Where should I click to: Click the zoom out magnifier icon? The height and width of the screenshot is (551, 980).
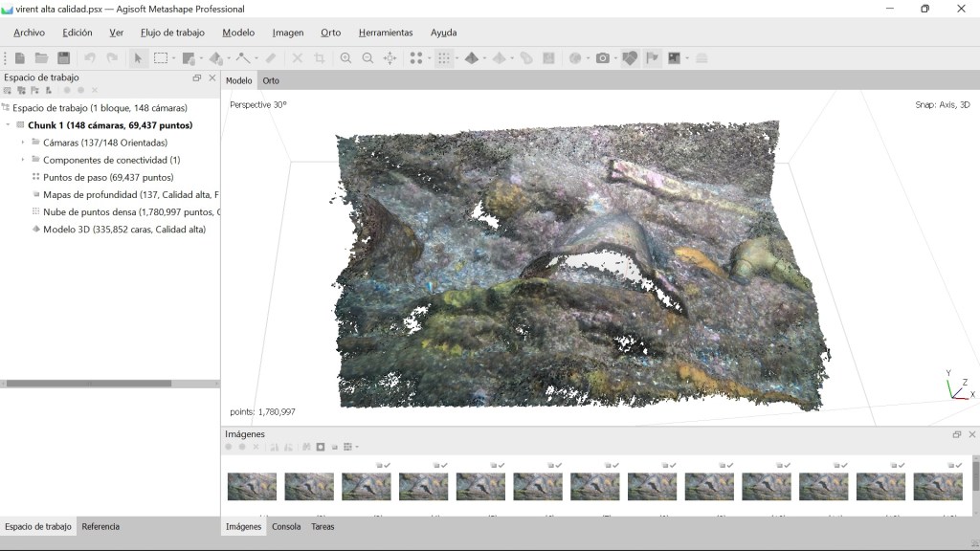pyautogui.click(x=367, y=58)
